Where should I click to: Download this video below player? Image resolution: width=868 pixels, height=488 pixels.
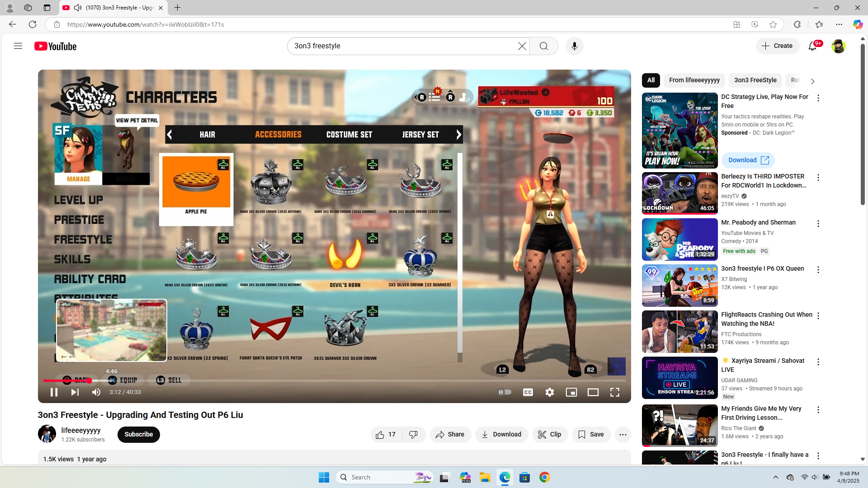coord(501,435)
